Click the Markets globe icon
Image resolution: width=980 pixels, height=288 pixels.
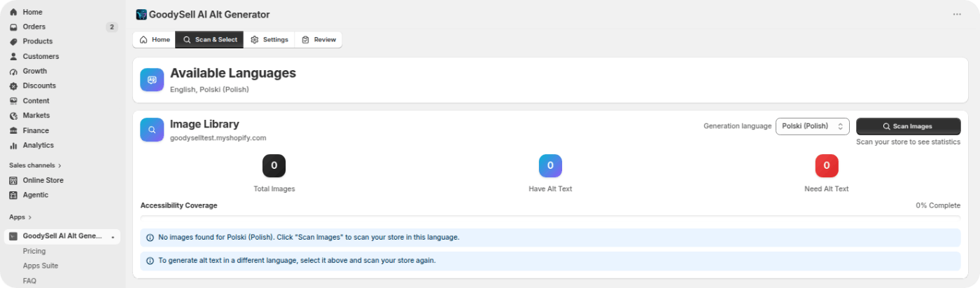13,116
